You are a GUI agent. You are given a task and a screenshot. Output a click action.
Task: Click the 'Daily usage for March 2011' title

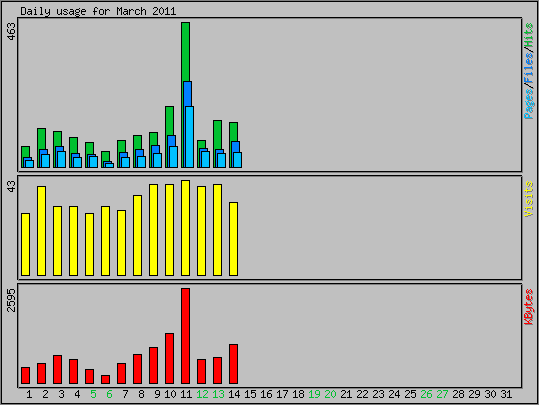tap(98, 11)
